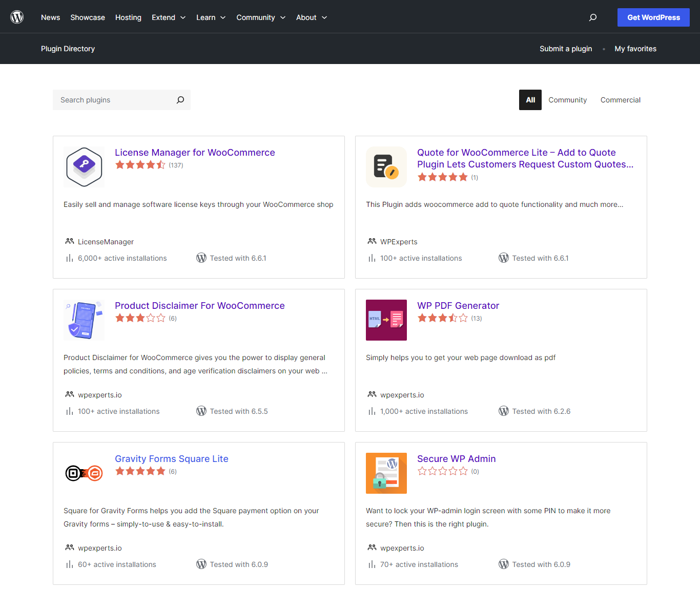Viewport: 700px width, 589px height.
Task: Click "Tested with 6.2.6" text
Action: [x=541, y=411]
